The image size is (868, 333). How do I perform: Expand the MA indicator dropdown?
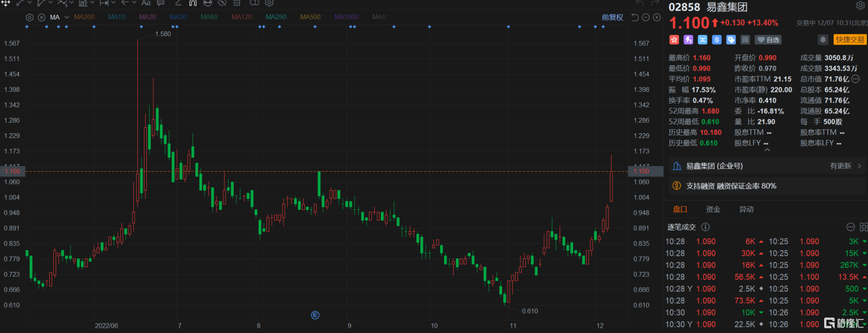click(67, 17)
